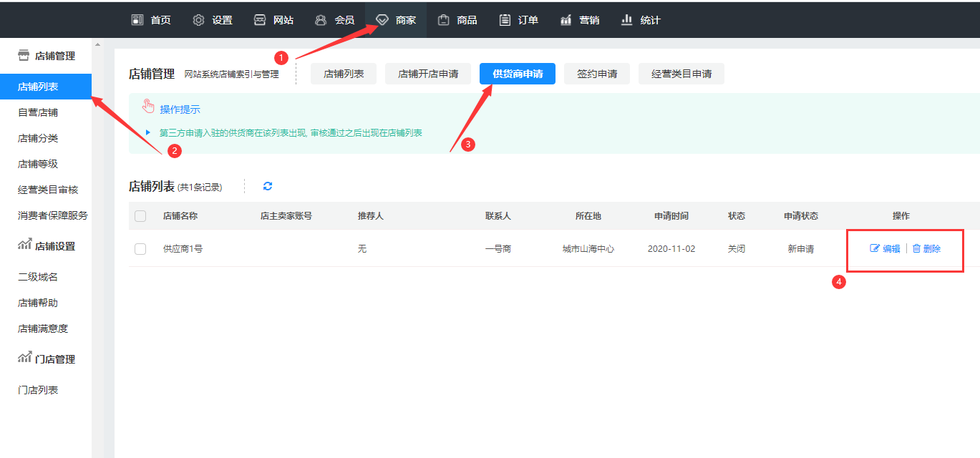Click the sidebar scrollbar up arrow

(97, 44)
